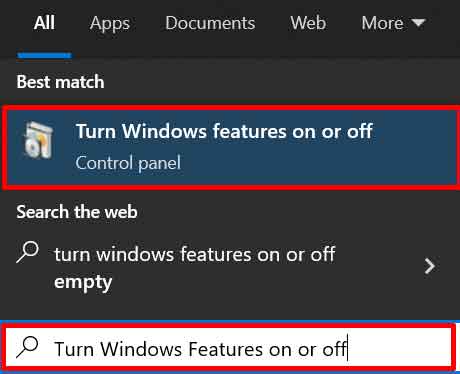This screenshot has width=460, height=374.
Task: Click the empty area of highlighted best match row
Action: click(x=413, y=147)
